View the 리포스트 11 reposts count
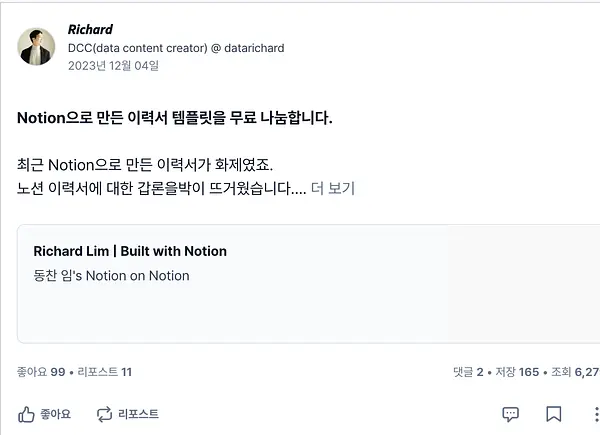The height and width of the screenshot is (435, 600). tap(104, 372)
